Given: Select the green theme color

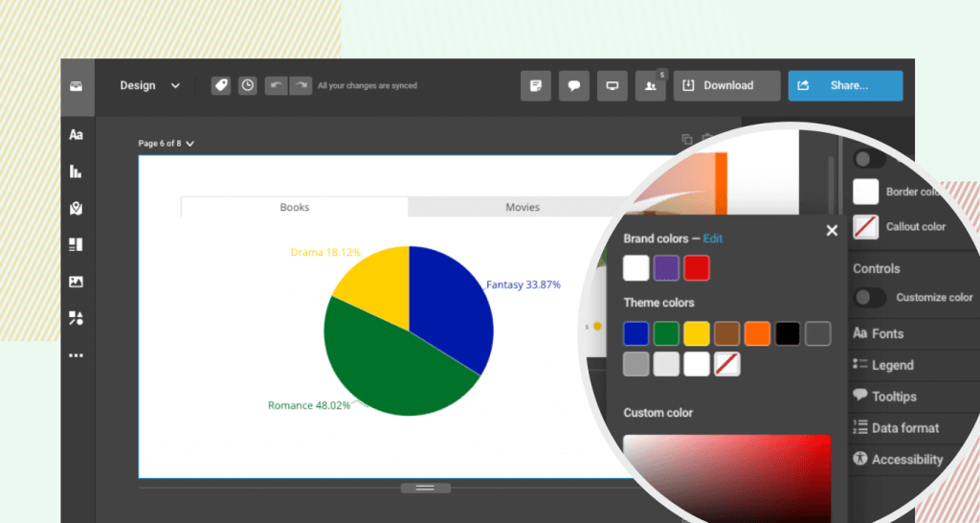Looking at the screenshot, I should pyautogui.click(x=666, y=334).
